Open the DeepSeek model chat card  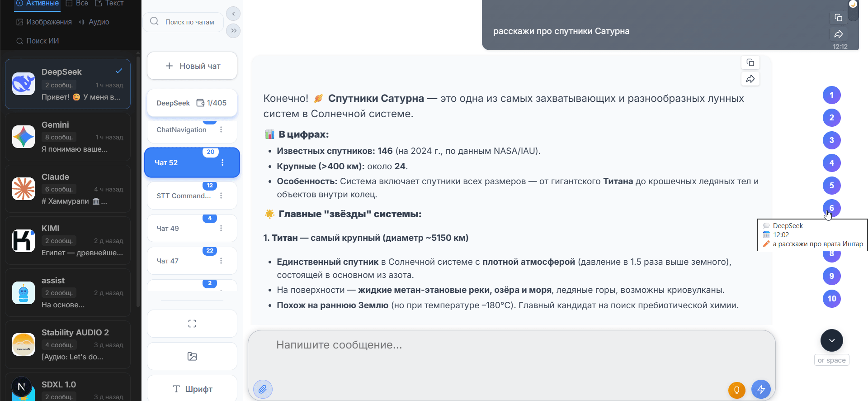(x=68, y=84)
